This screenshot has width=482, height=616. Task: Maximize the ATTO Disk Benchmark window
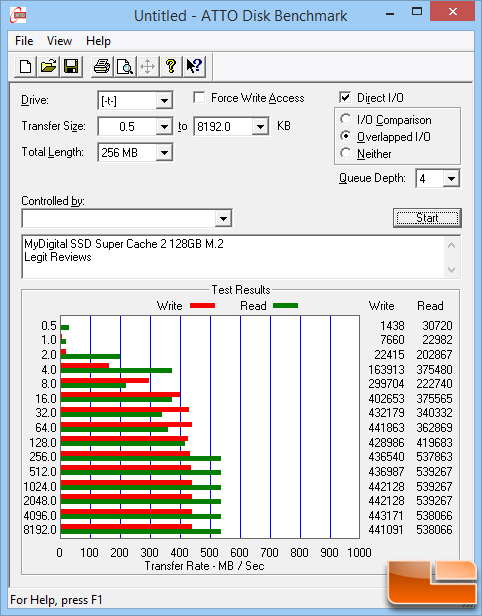point(417,12)
